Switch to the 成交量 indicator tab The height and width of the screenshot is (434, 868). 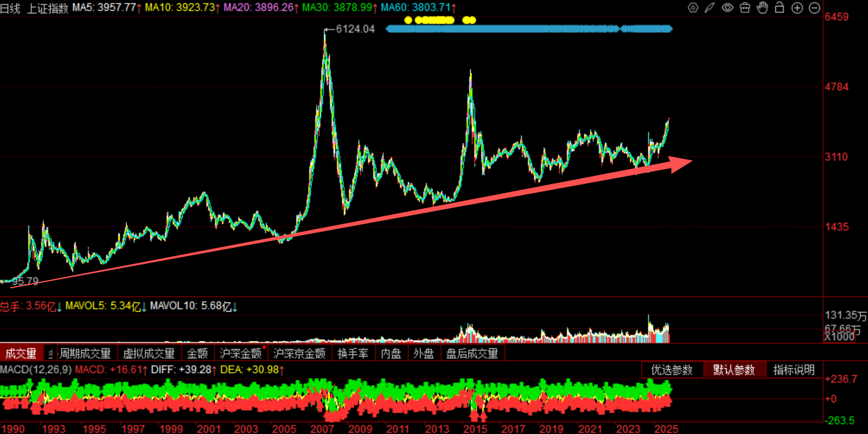(21, 353)
